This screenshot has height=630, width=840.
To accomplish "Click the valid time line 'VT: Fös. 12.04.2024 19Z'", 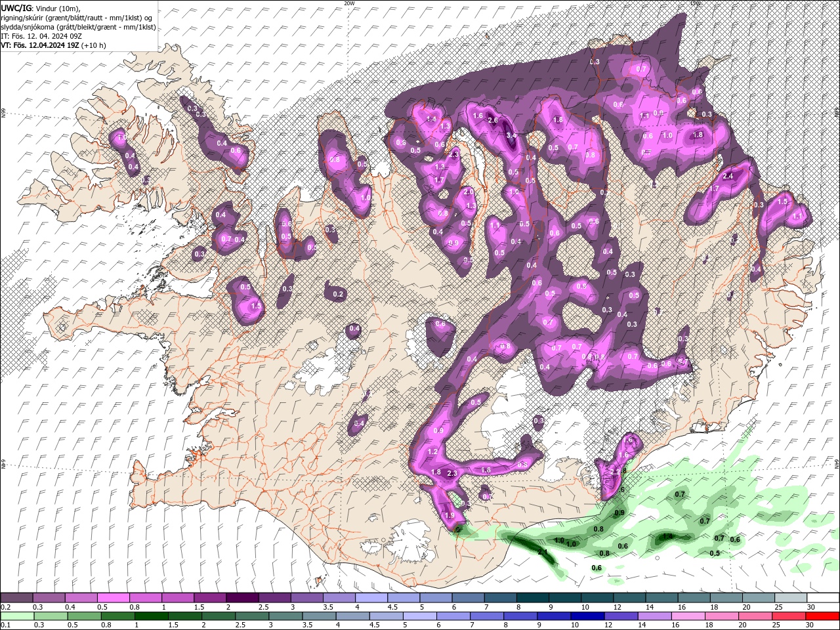I will (39, 45).
